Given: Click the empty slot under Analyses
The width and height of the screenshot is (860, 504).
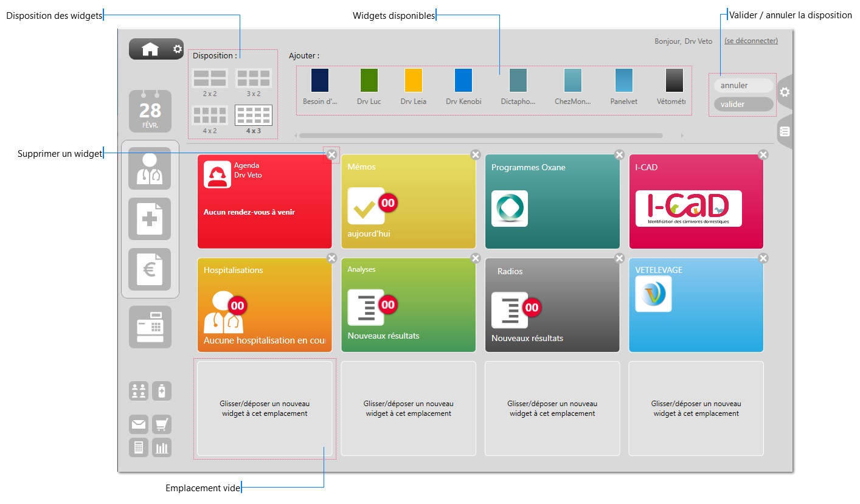Looking at the screenshot, I should pyautogui.click(x=409, y=409).
